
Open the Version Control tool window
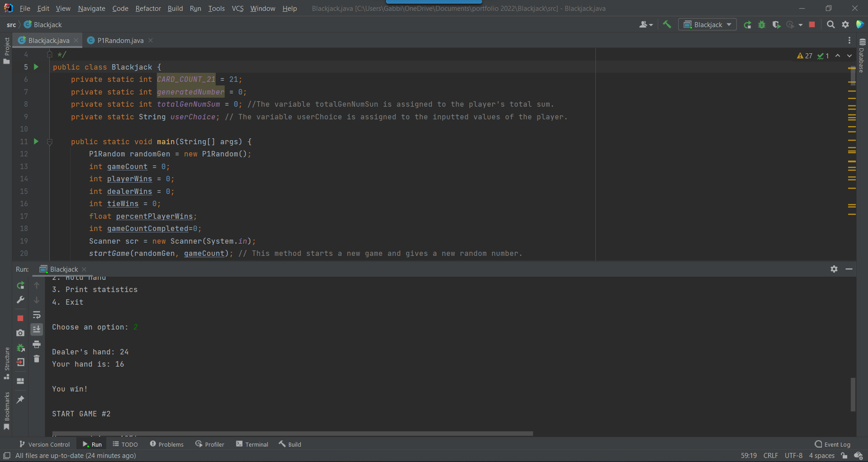pos(44,444)
